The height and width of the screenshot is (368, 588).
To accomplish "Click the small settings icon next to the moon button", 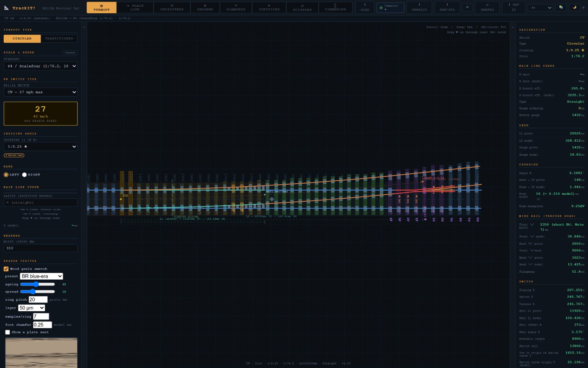I will click(x=584, y=7).
